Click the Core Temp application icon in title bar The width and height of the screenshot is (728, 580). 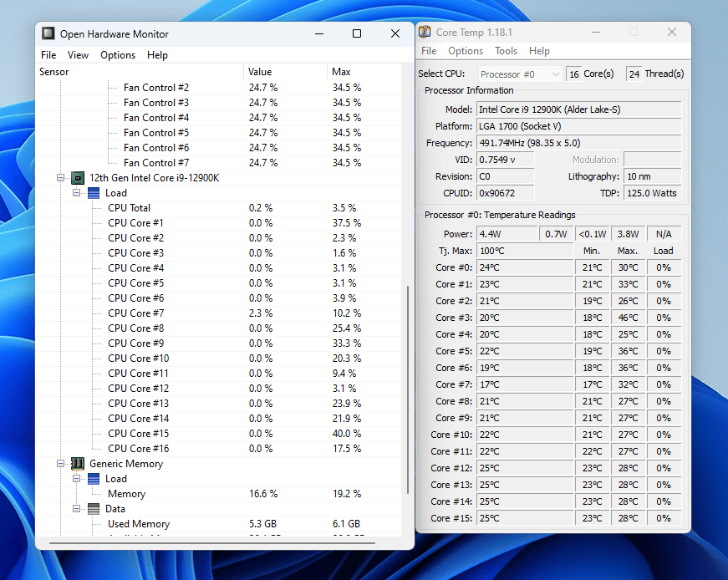(425, 31)
